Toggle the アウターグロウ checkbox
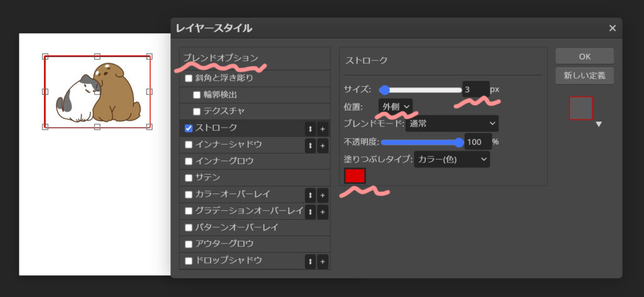 click(x=189, y=244)
